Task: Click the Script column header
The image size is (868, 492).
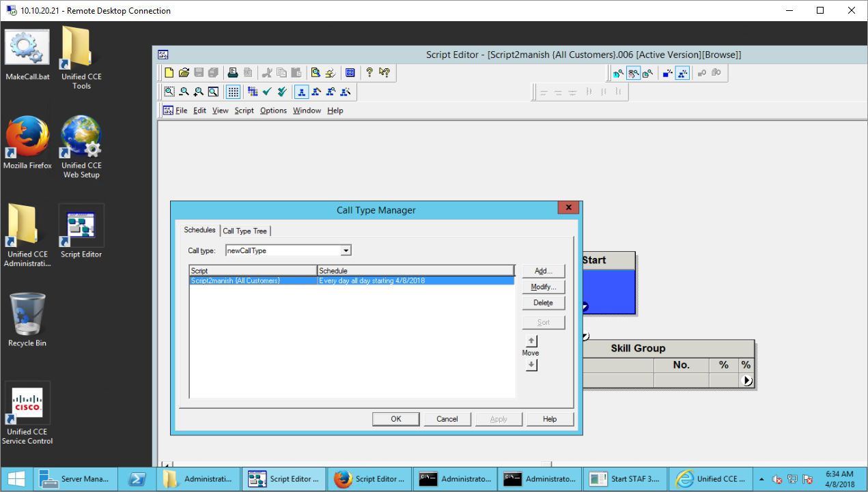Action: pyautogui.click(x=253, y=271)
